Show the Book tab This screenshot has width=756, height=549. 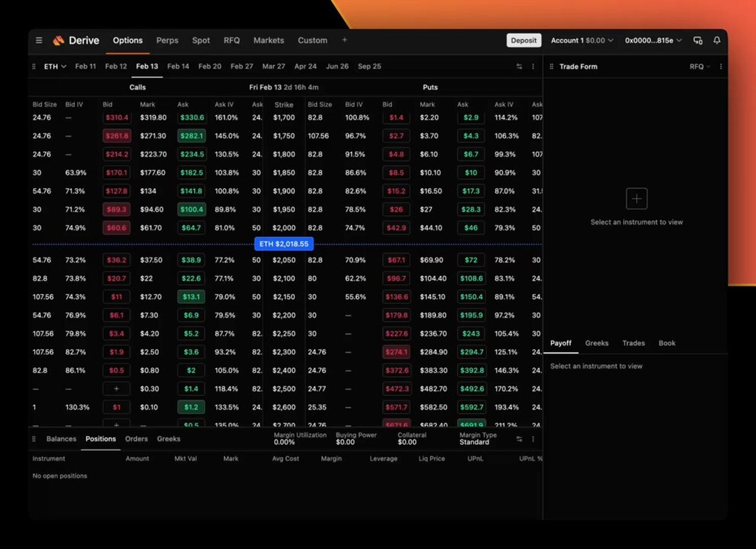pos(667,343)
